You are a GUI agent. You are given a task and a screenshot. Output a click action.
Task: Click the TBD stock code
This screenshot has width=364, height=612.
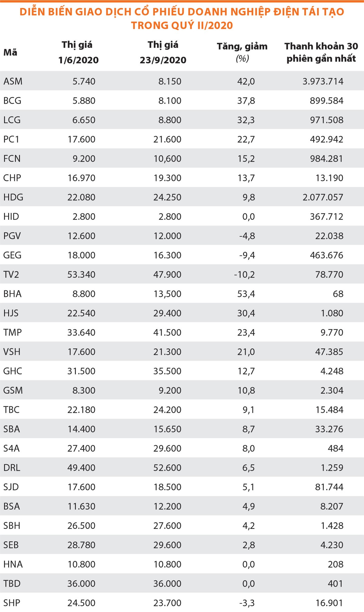12,583
